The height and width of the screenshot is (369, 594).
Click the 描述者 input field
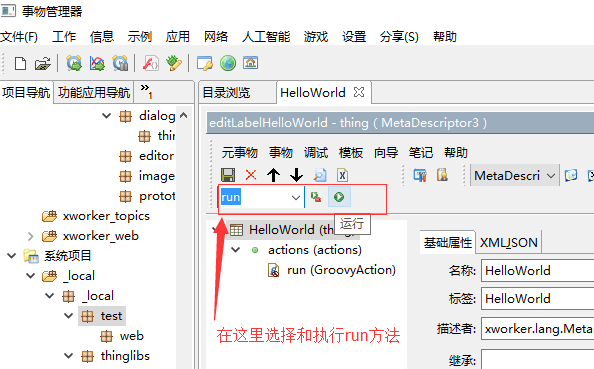click(538, 328)
